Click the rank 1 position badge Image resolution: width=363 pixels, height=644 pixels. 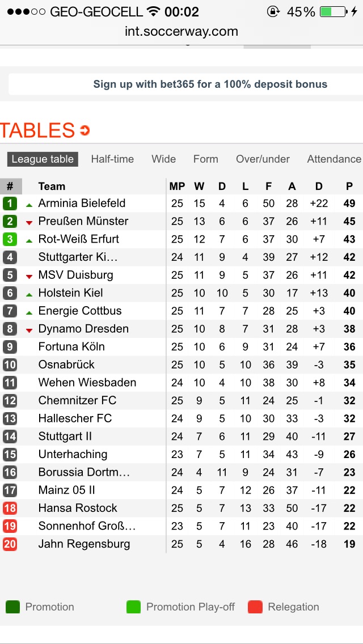coord(10,204)
